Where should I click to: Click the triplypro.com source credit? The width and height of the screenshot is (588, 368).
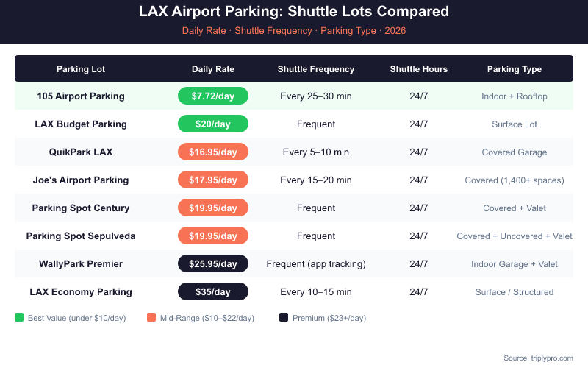tap(538, 358)
